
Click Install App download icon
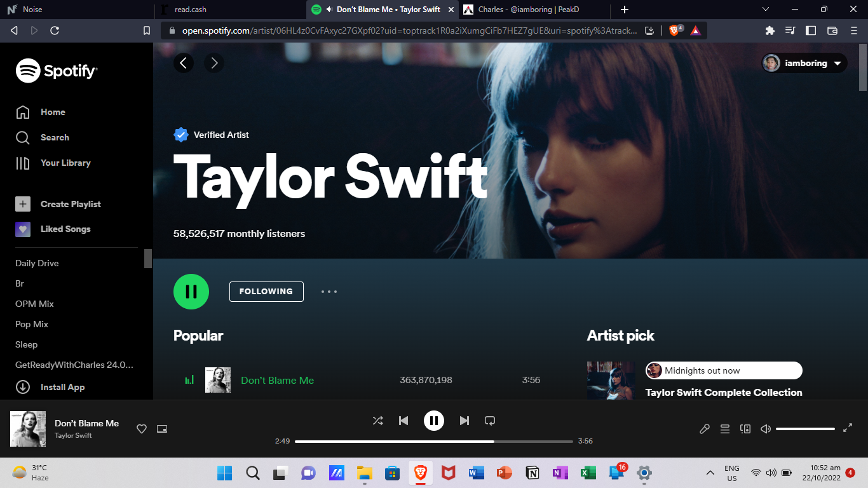pyautogui.click(x=23, y=387)
